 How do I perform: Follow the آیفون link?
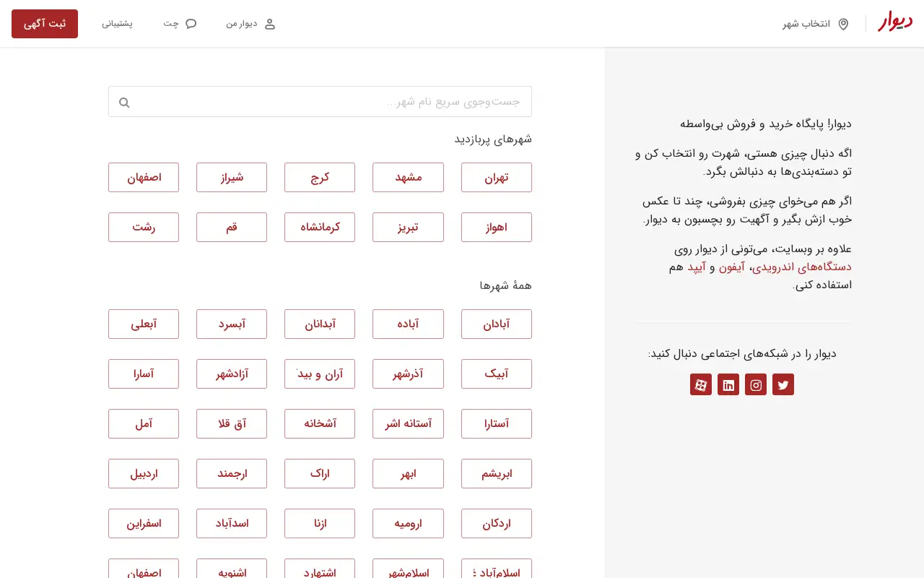click(731, 267)
